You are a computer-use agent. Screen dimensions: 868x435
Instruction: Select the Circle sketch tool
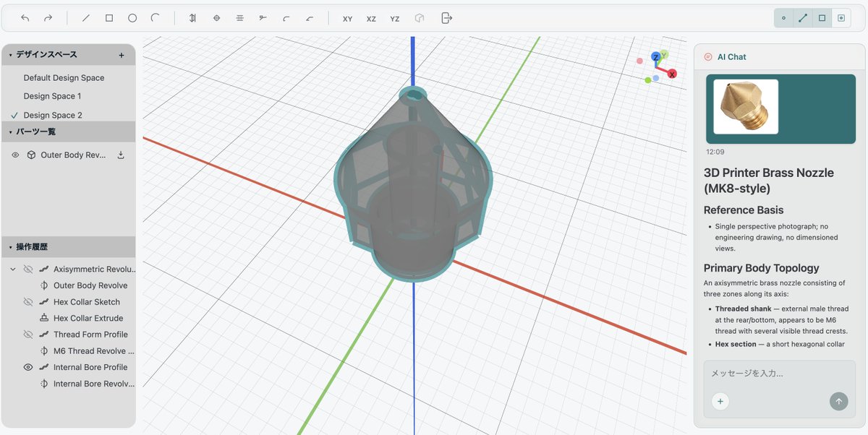[132, 18]
